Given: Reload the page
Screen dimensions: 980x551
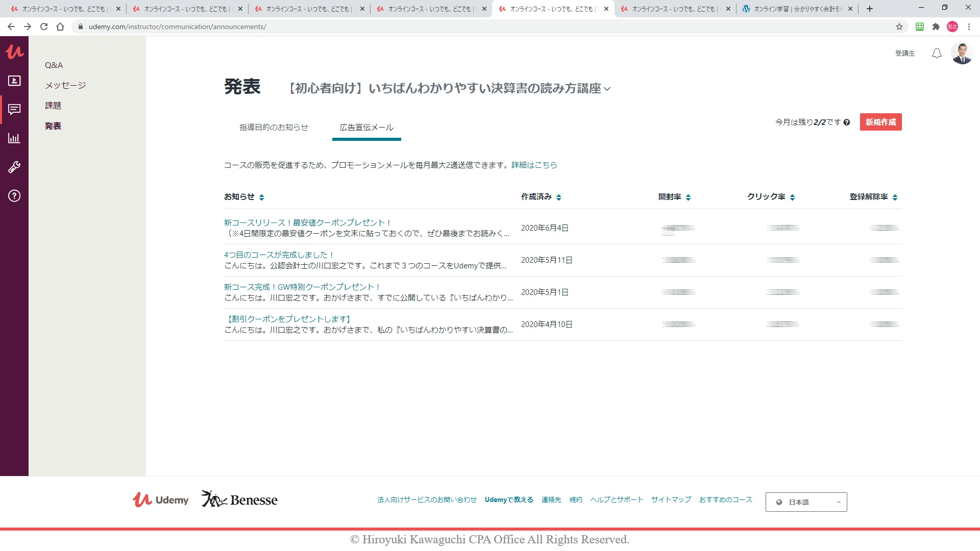Looking at the screenshot, I should click(x=44, y=27).
